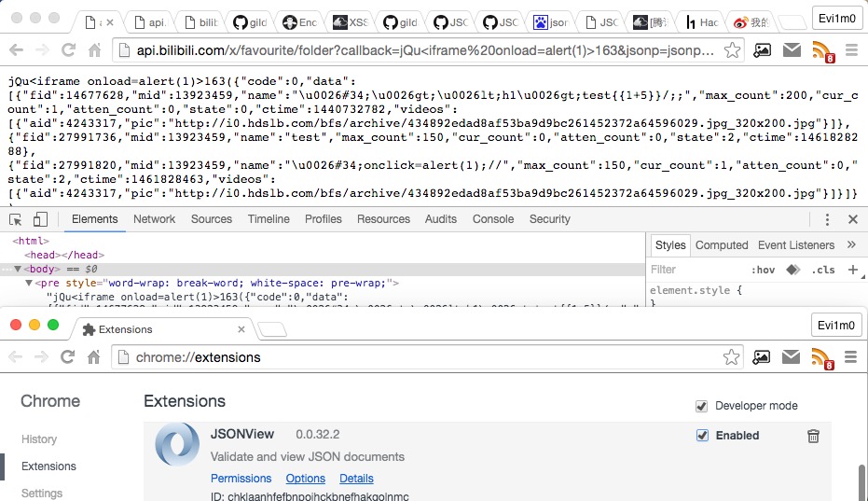Switch to Console tab in DevTools

click(x=493, y=219)
